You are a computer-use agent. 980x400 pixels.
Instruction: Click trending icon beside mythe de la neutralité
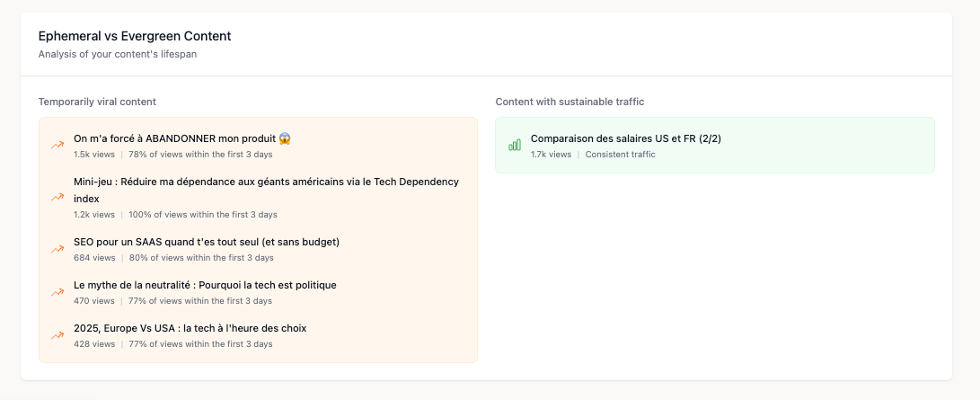(x=57, y=291)
